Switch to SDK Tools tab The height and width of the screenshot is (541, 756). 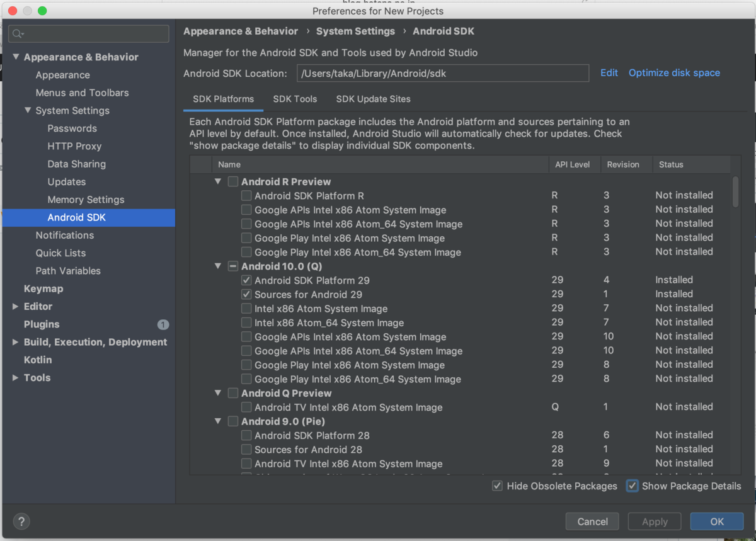tap(295, 99)
